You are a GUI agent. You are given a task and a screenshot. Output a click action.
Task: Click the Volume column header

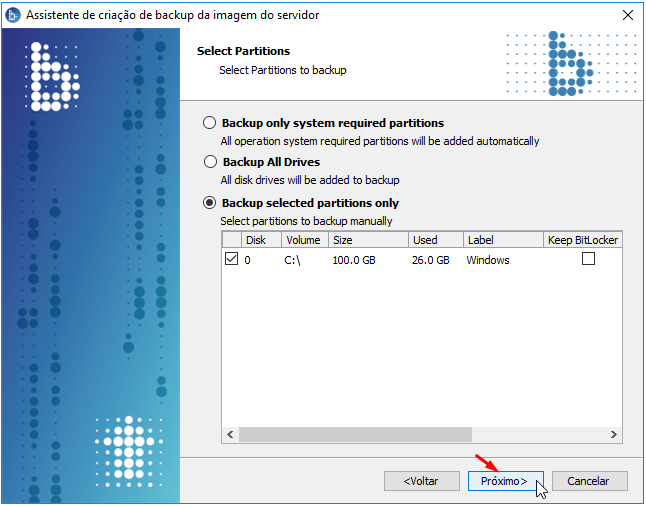click(x=304, y=240)
